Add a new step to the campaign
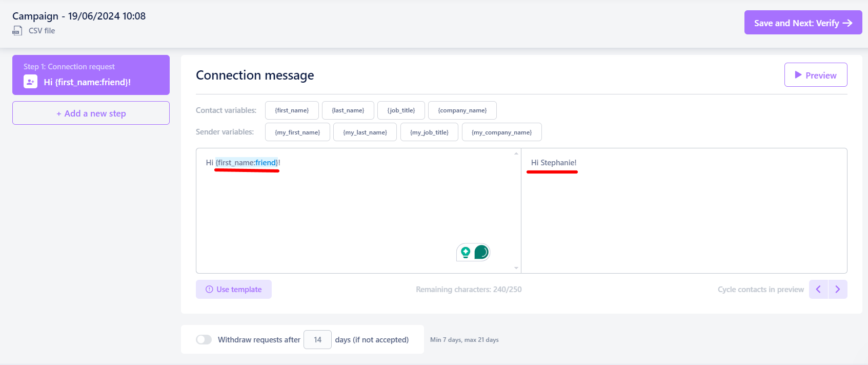868x365 pixels. (x=91, y=113)
